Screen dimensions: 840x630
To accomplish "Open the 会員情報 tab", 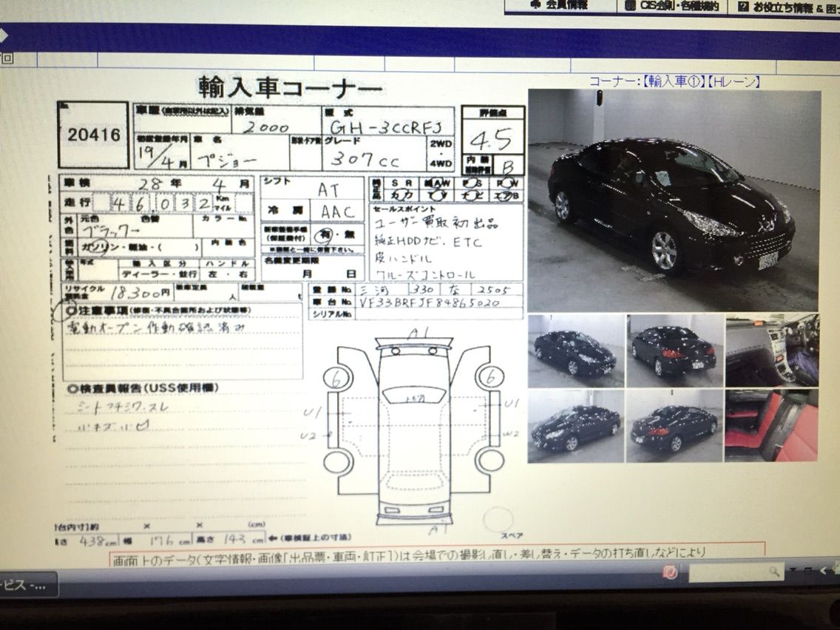I will pos(560,5).
